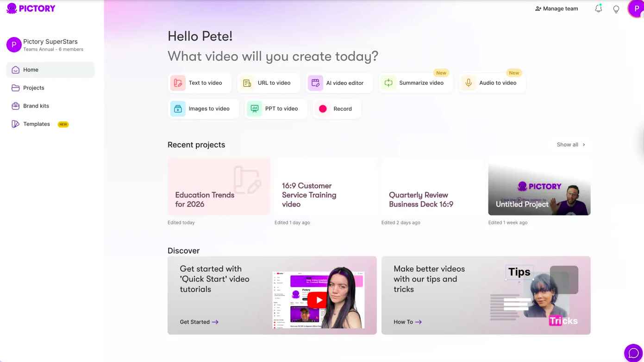This screenshot has height=362, width=644.
Task: Select the URL to video icon
Action: [x=247, y=83]
